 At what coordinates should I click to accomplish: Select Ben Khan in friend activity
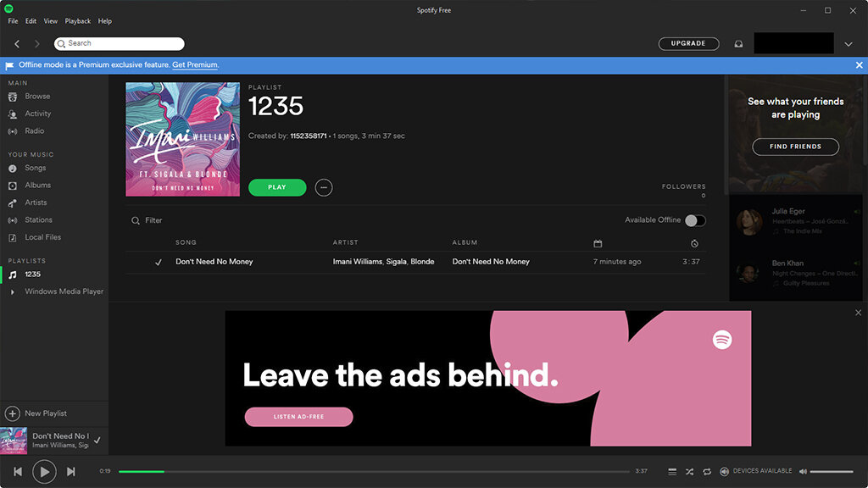coord(787,263)
